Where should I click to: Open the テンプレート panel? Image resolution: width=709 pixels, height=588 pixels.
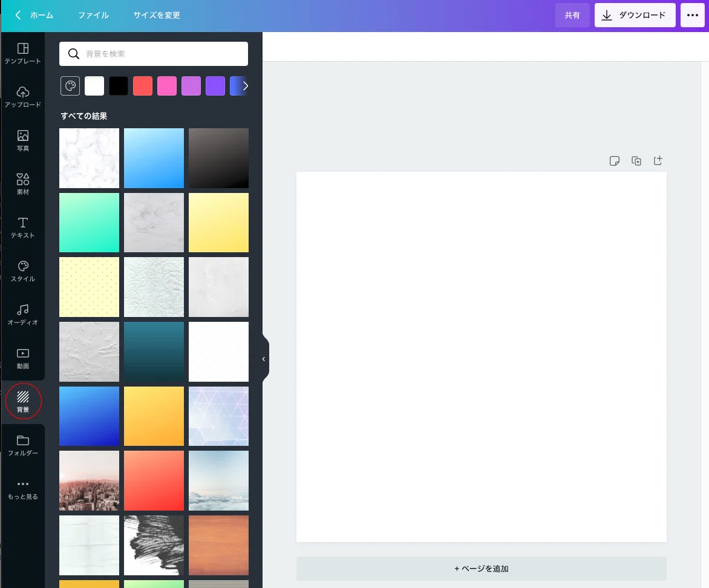(22, 53)
